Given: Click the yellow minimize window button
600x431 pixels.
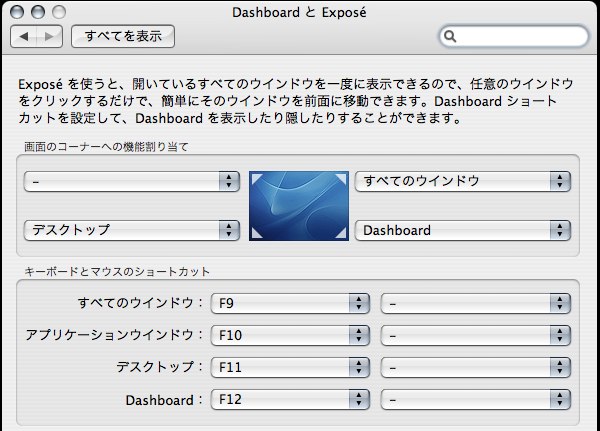Looking at the screenshot, I should pos(38,12).
